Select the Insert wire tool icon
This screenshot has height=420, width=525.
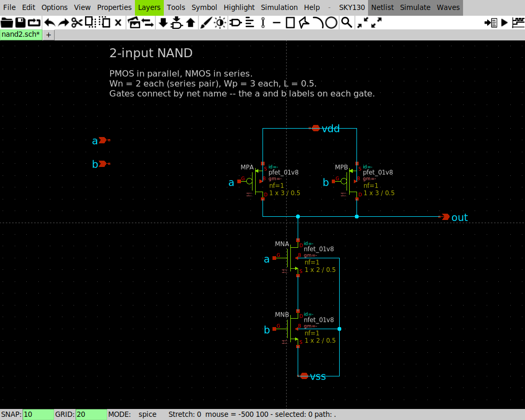[x=263, y=23]
